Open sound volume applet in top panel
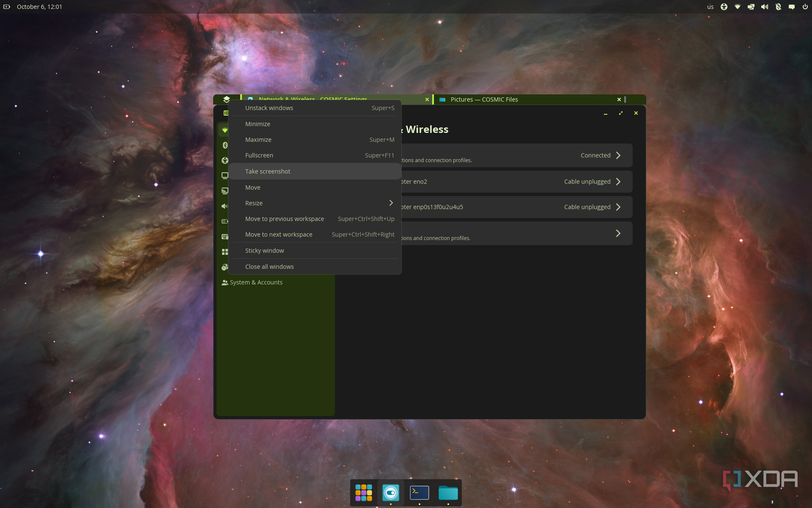 [x=765, y=7]
